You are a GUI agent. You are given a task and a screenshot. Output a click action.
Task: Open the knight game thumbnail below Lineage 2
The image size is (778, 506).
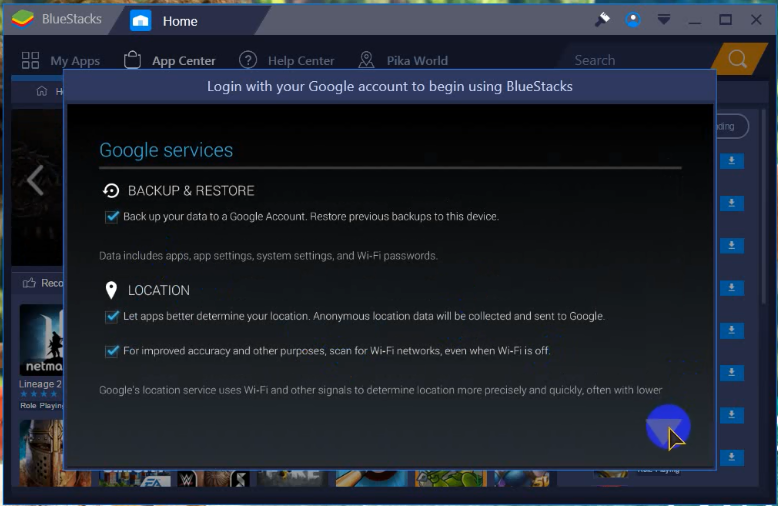42,452
